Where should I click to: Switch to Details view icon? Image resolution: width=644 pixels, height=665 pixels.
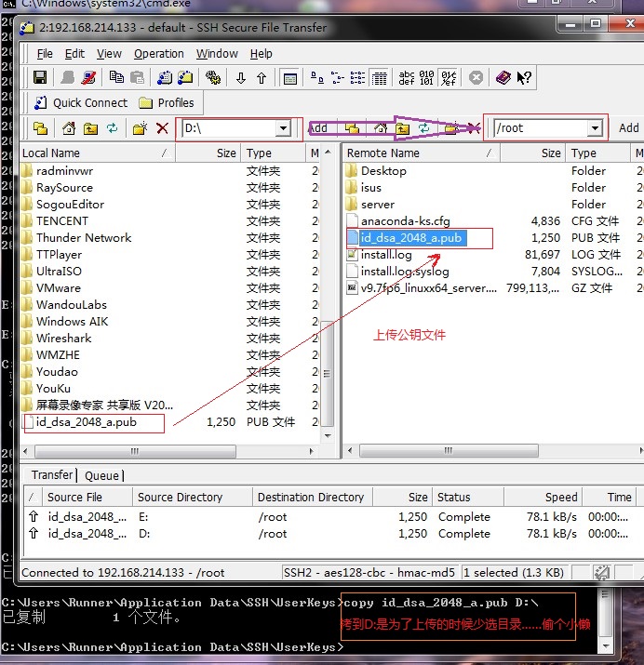coord(379,77)
